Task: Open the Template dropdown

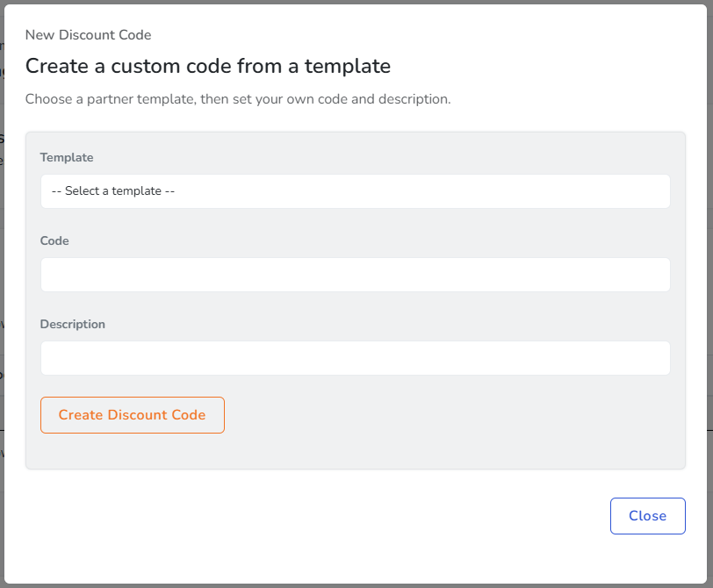Action: [x=355, y=191]
